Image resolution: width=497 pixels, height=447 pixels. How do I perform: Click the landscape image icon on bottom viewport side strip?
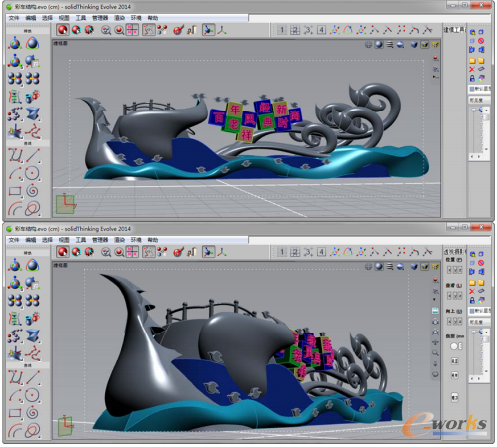[x=435, y=311]
